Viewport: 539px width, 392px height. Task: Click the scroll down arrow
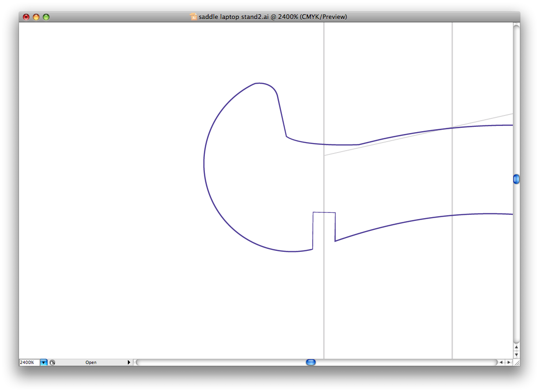(516, 354)
